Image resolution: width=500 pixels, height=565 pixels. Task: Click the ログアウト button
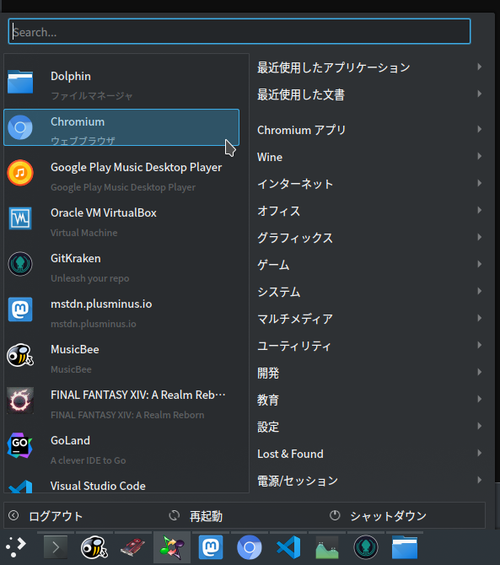tap(46, 516)
